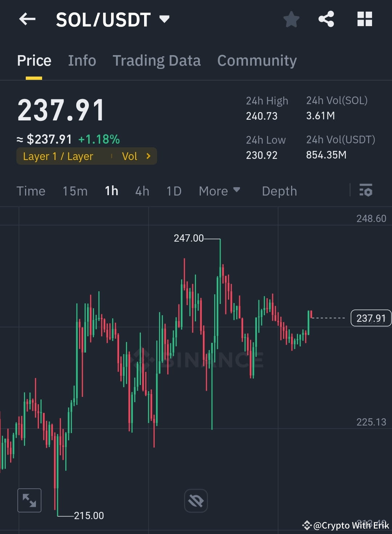Open the apps grid in the top right
The width and height of the screenshot is (392, 534).
(365, 19)
